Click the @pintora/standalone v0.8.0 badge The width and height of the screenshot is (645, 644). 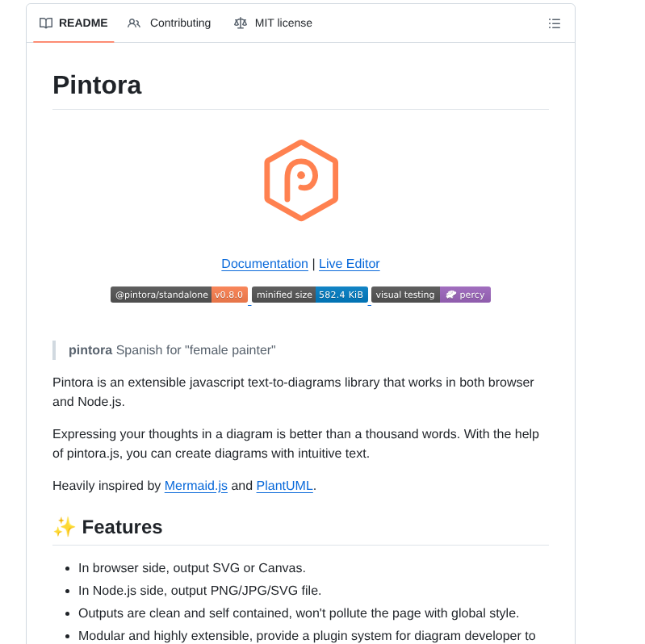(179, 295)
